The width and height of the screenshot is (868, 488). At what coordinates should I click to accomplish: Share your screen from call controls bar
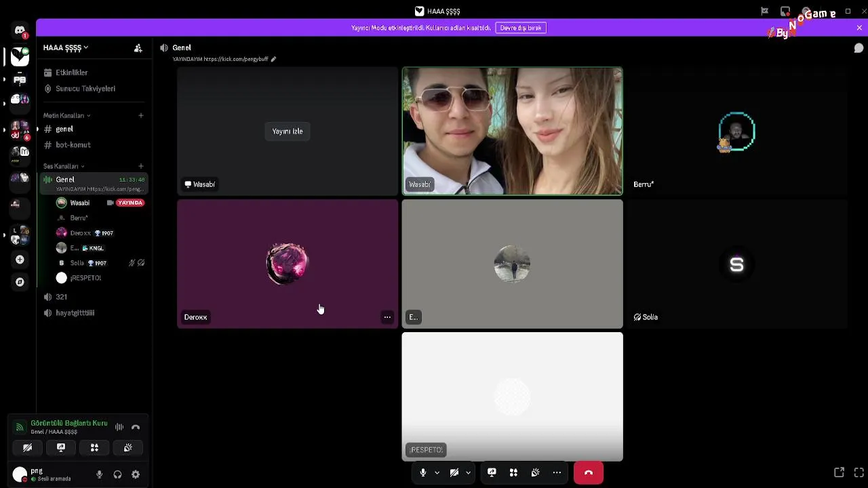pyautogui.click(x=492, y=473)
